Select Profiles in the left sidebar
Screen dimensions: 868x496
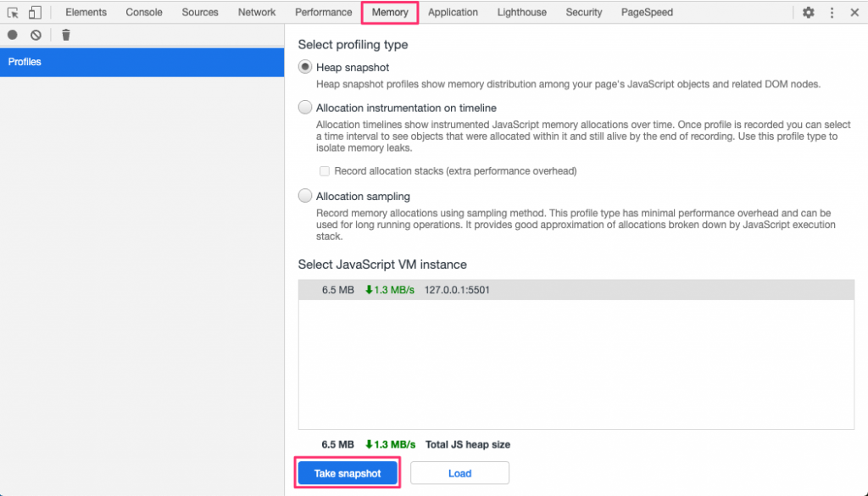[142, 62]
